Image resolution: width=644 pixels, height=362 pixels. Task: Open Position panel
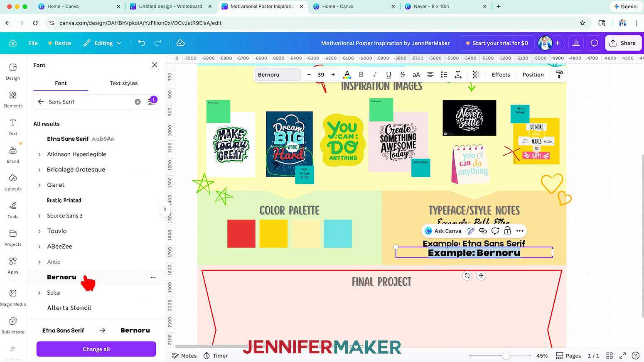[533, 75]
